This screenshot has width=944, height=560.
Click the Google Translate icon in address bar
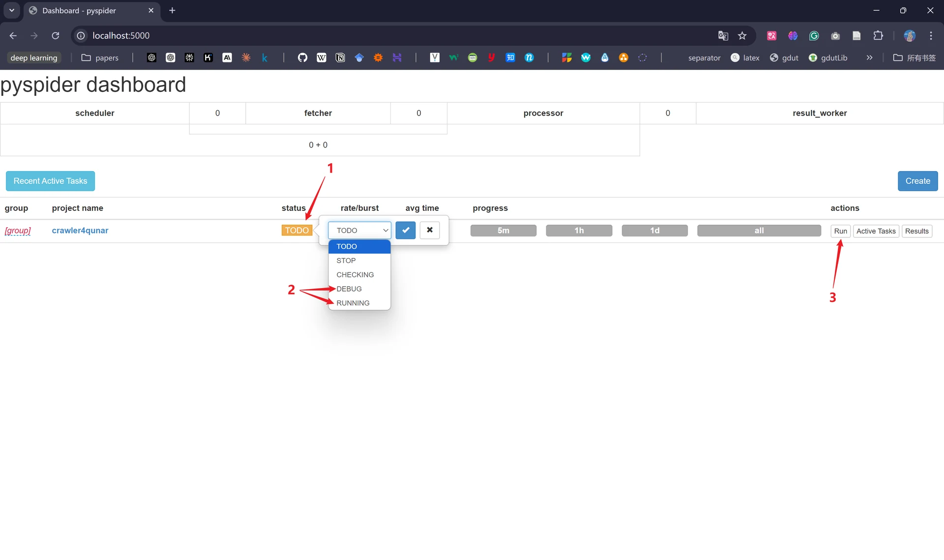point(723,35)
